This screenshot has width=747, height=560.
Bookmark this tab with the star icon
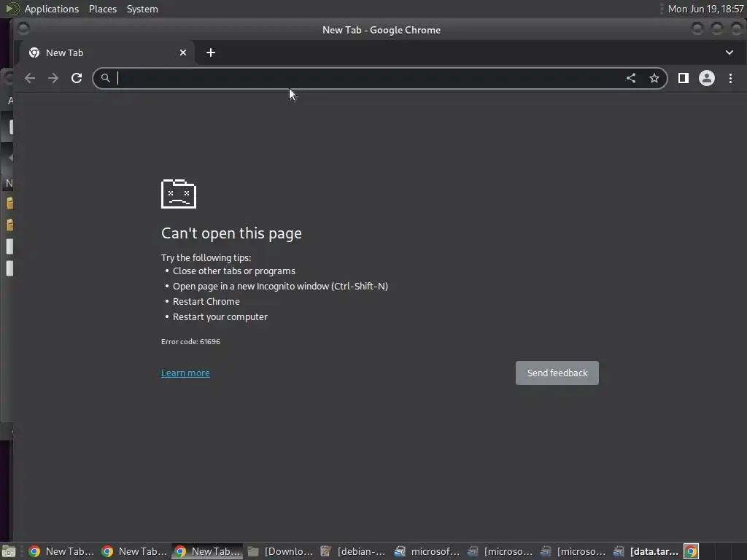point(654,78)
